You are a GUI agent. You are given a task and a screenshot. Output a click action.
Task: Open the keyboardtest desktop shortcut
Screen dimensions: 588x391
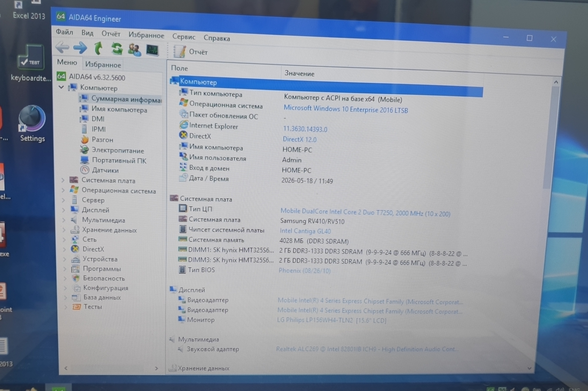point(31,63)
